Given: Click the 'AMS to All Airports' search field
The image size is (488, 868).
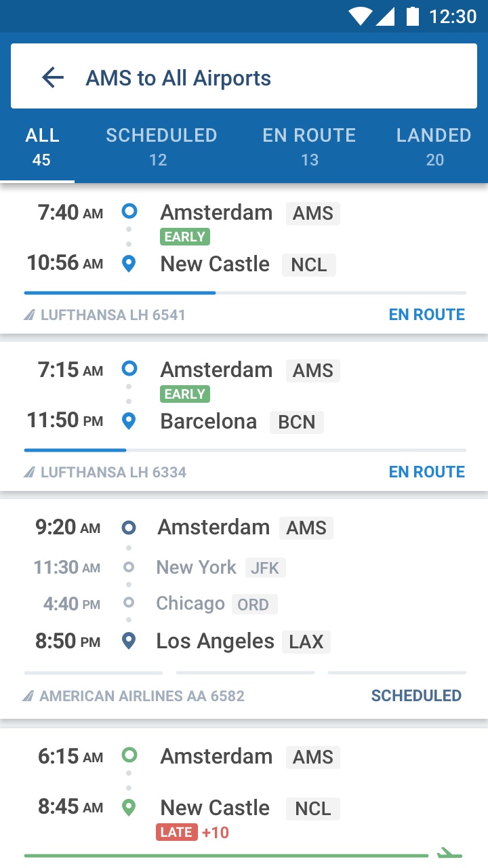Looking at the screenshot, I should coord(244,78).
